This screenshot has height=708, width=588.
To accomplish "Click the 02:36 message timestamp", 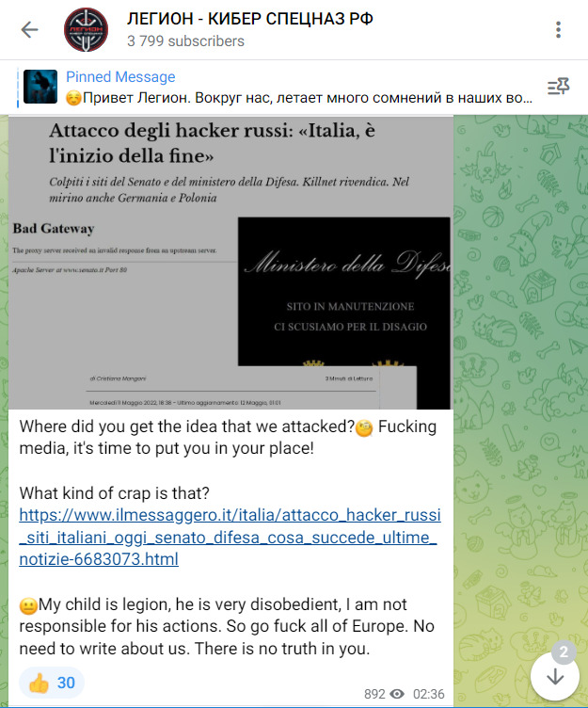I will tap(429, 694).
